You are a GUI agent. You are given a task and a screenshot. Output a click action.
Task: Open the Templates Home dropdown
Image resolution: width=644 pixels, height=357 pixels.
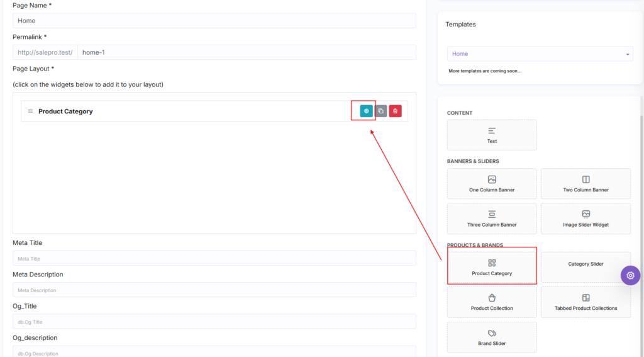coord(540,54)
